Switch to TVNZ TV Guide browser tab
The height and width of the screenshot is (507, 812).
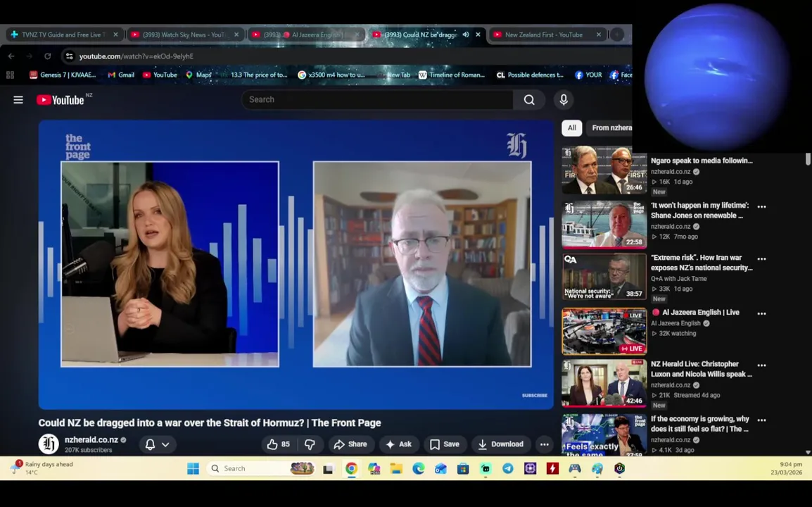coord(65,35)
